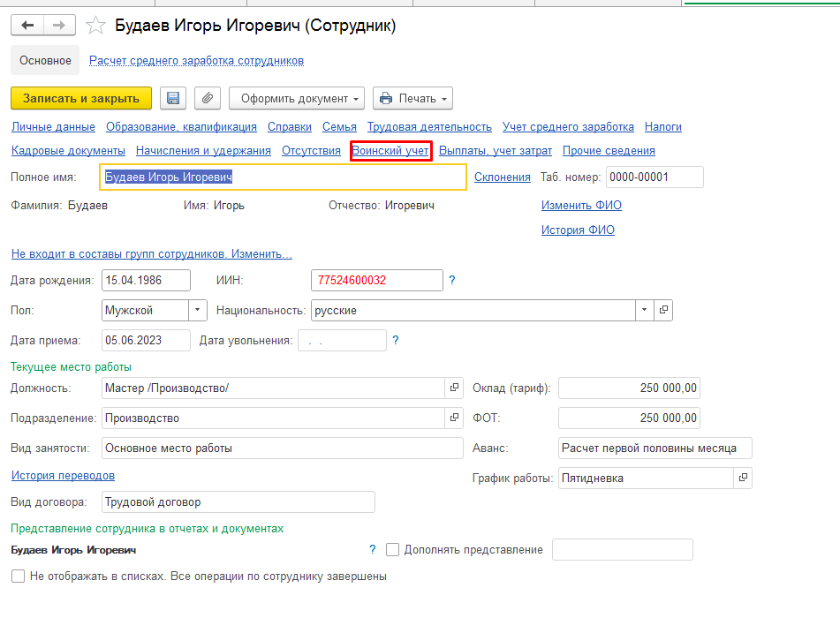Switch to Расчет среднего заработка сотрудников tab
This screenshot has width=840, height=618.
(196, 61)
